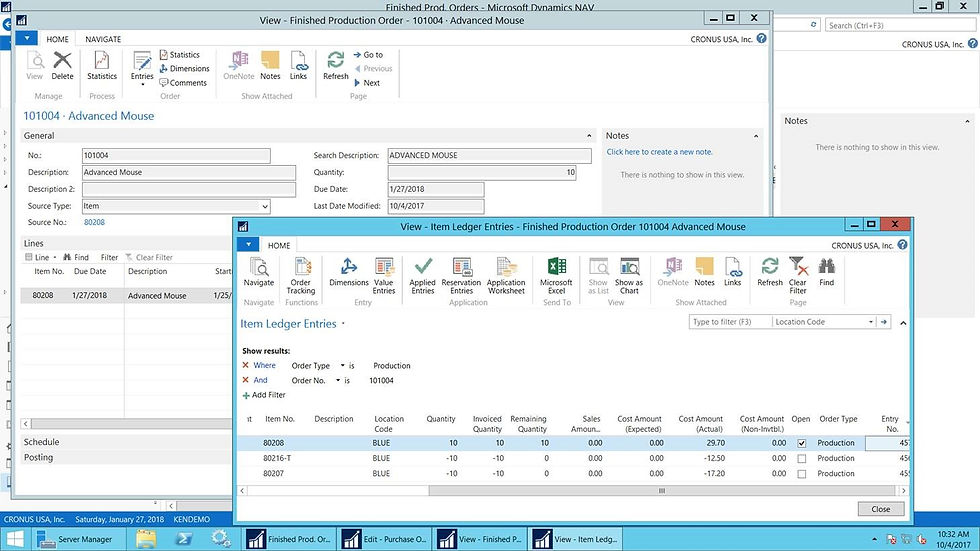Refresh the Item Ledger Entries list

click(770, 272)
